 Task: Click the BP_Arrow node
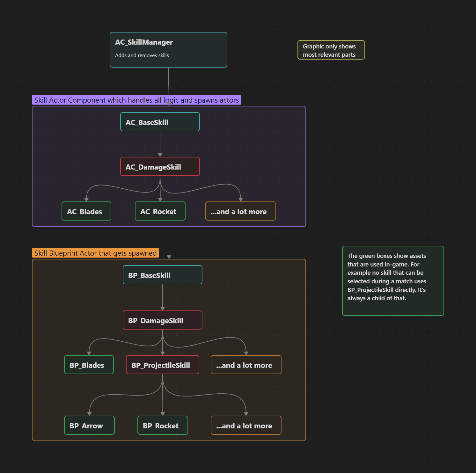89,426
